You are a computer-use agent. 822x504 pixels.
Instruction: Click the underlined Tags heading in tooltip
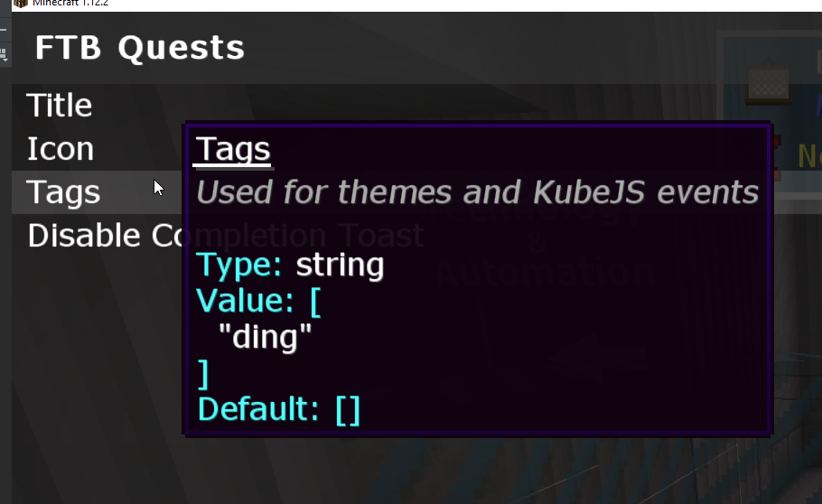(x=233, y=150)
